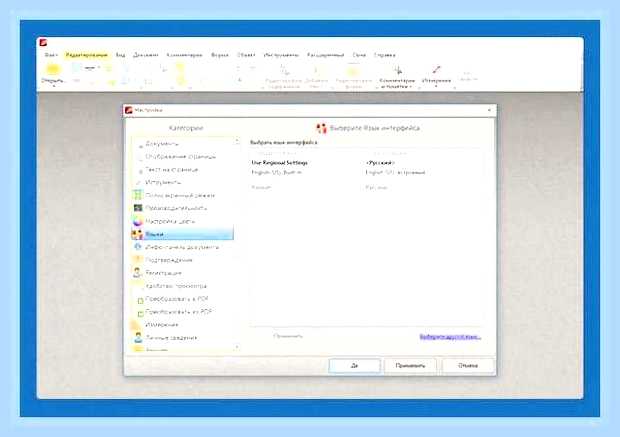The image size is (620, 437).
Task: Select English (US) Built-in language row
Action: pos(366,172)
